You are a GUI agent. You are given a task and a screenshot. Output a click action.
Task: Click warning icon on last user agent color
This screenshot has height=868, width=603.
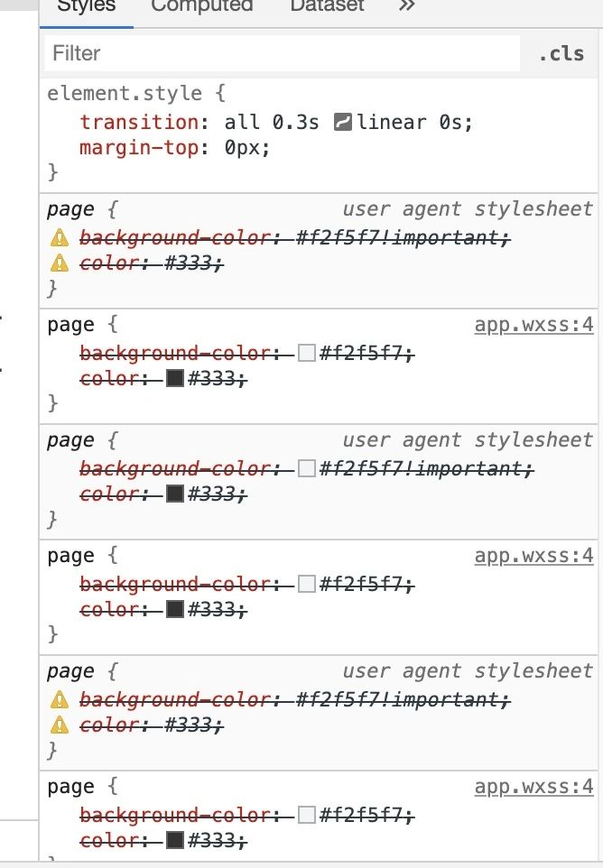(x=60, y=725)
